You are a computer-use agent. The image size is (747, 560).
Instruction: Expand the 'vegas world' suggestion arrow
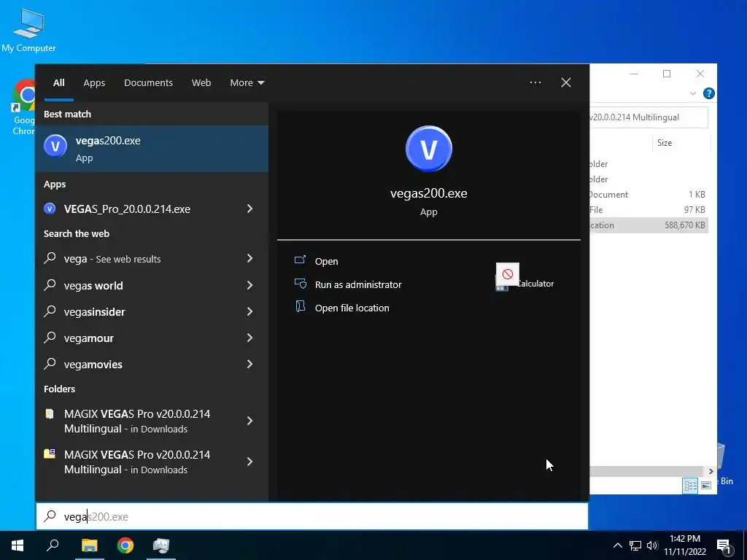249,285
